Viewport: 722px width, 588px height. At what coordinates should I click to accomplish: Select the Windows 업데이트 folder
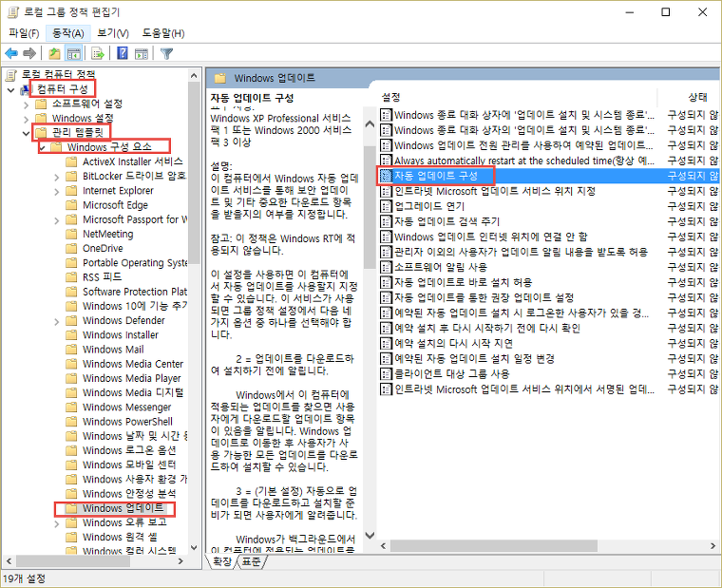(123, 508)
